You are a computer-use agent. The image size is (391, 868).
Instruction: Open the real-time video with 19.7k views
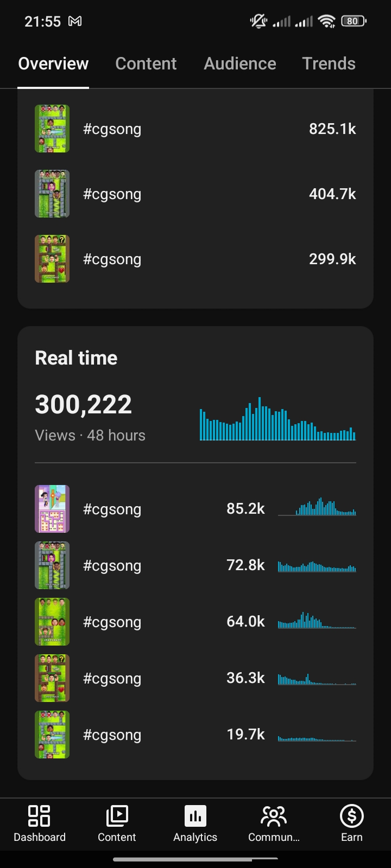coord(195,735)
